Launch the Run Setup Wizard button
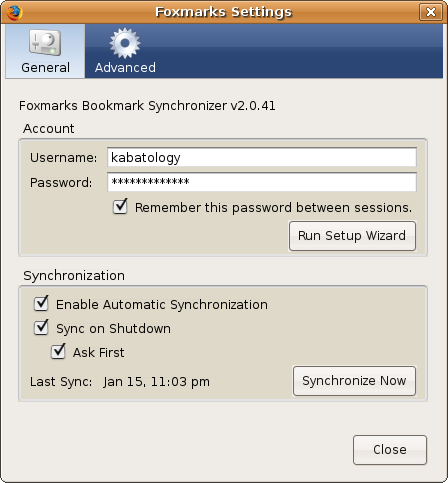The width and height of the screenshot is (448, 483). [352, 236]
